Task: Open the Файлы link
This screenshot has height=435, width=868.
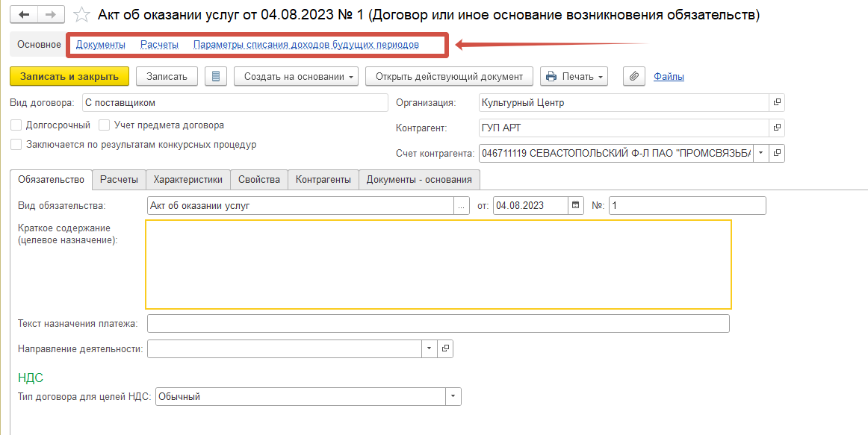Action: click(x=669, y=76)
